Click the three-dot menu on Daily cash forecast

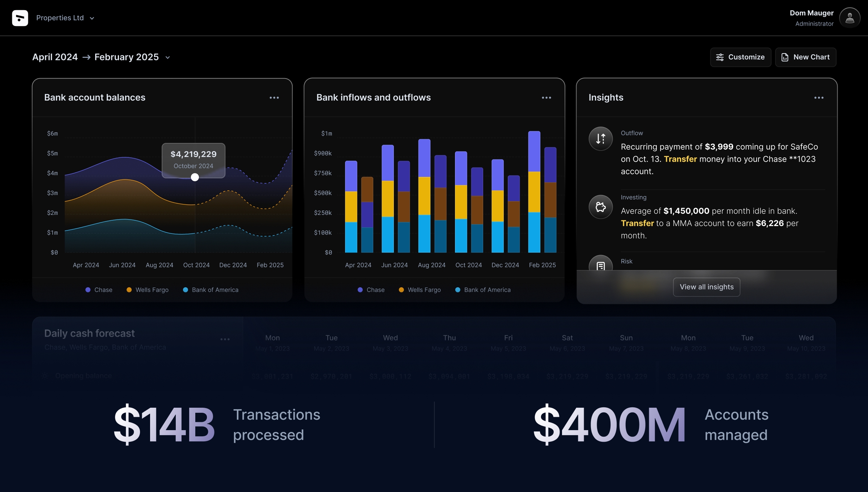225,339
